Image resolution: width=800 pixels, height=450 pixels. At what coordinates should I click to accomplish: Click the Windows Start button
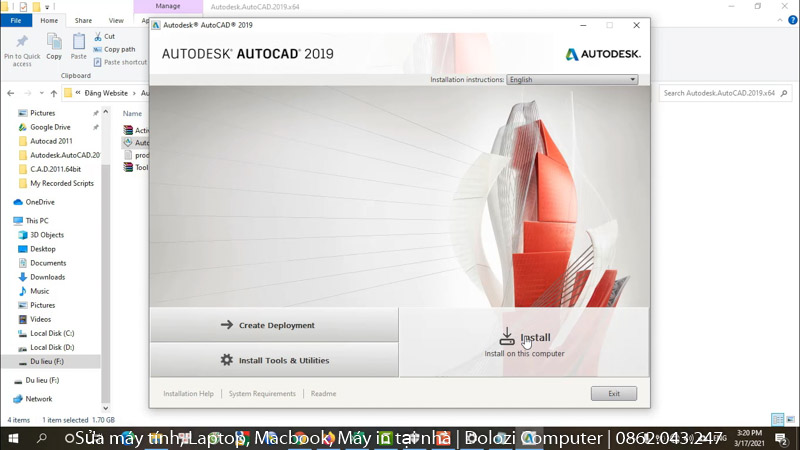(13, 438)
